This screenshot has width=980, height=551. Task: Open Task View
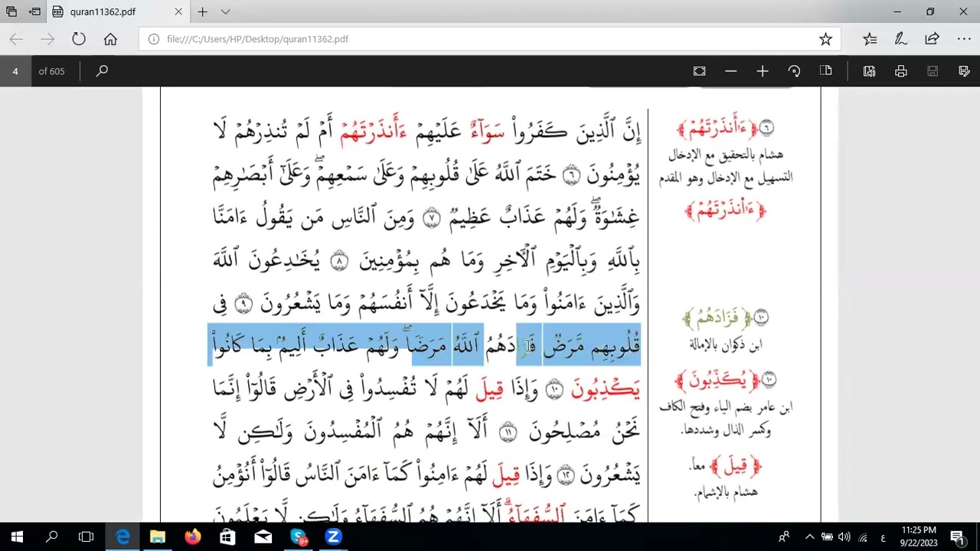click(x=87, y=537)
